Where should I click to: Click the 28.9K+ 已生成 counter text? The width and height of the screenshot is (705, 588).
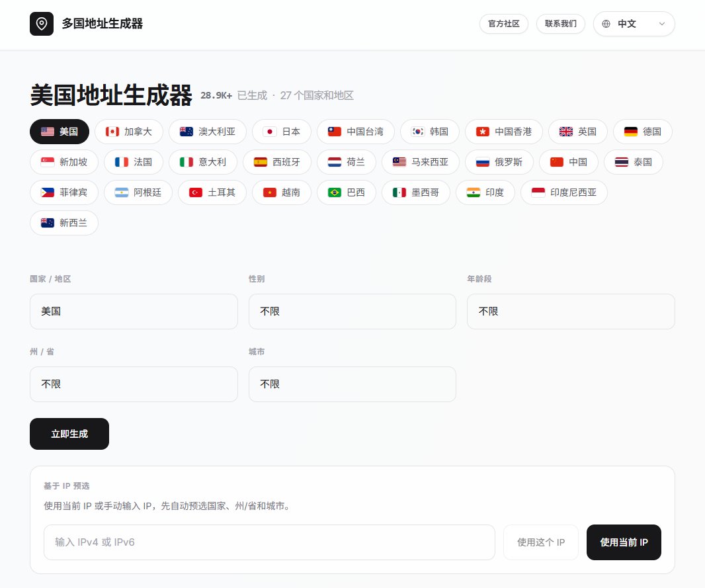tap(233, 95)
